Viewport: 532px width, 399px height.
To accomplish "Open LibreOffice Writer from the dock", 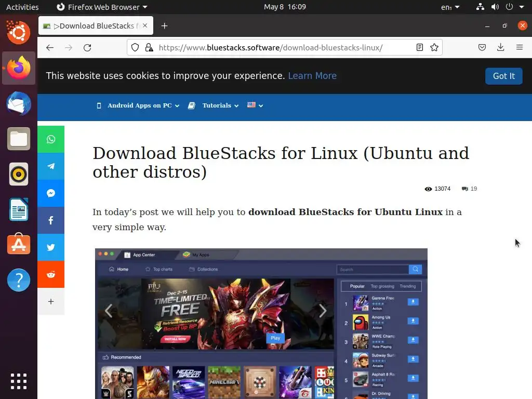I will 19,210.
